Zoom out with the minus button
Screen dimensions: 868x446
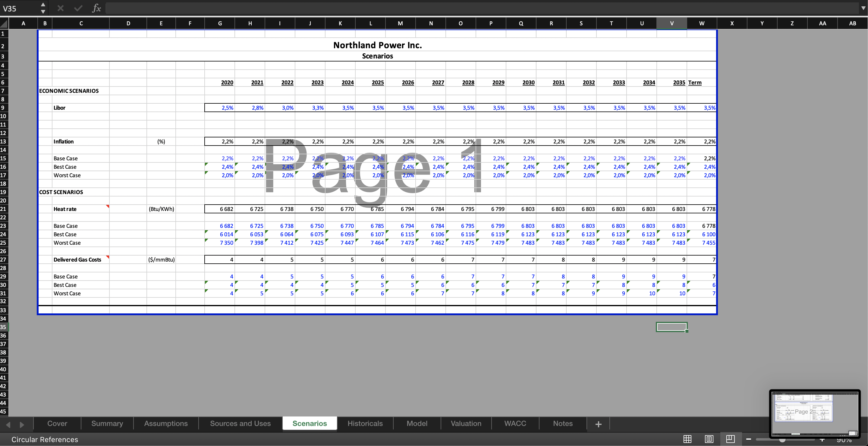tap(749, 439)
